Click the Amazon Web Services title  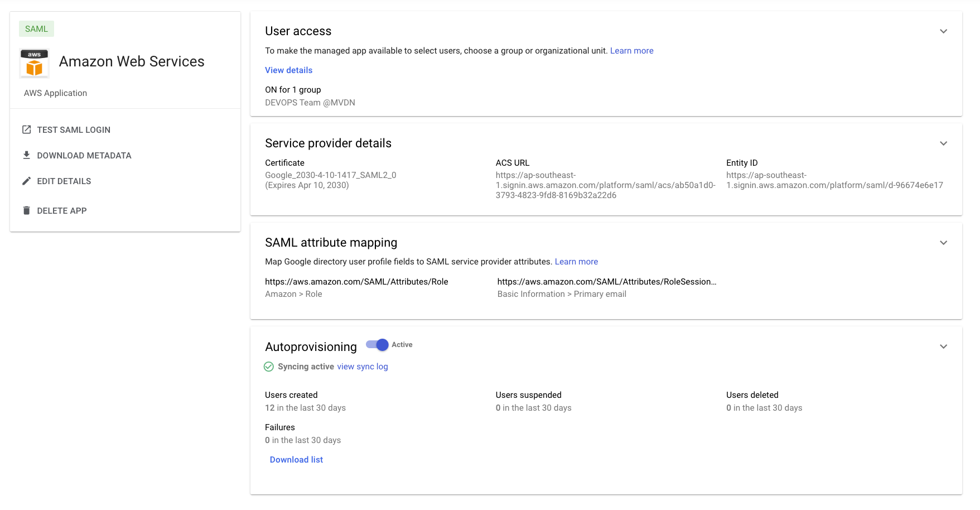point(132,61)
